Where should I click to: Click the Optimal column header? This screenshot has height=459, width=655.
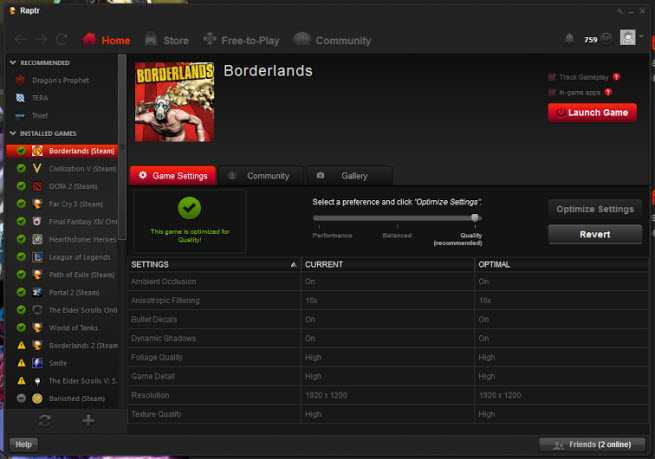click(561, 264)
